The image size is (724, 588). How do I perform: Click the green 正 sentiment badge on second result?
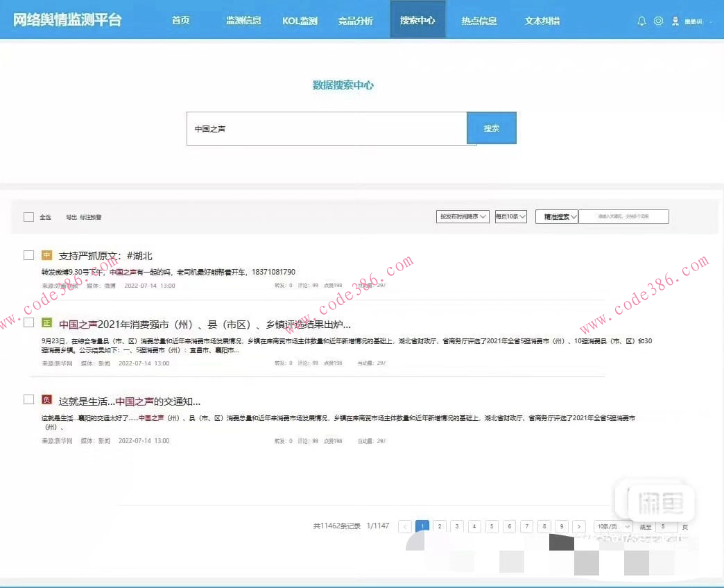(46, 324)
